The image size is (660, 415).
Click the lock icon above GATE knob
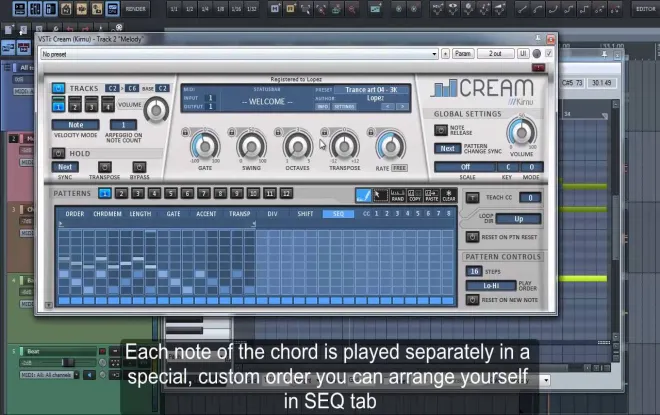(x=185, y=132)
